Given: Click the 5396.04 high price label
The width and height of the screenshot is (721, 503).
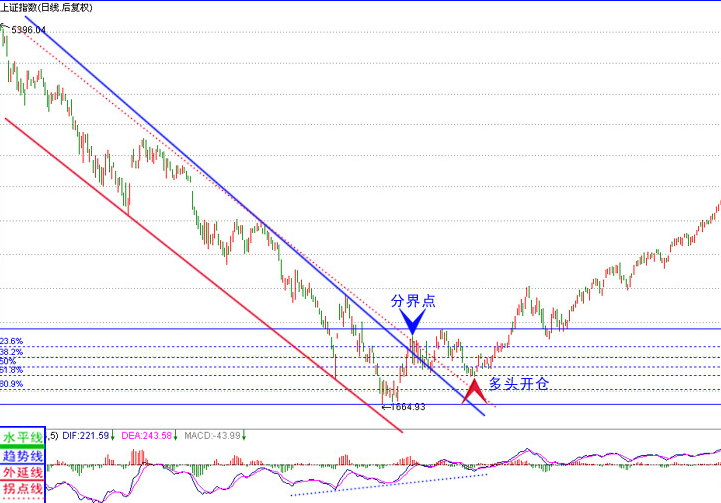Looking at the screenshot, I should [29, 30].
